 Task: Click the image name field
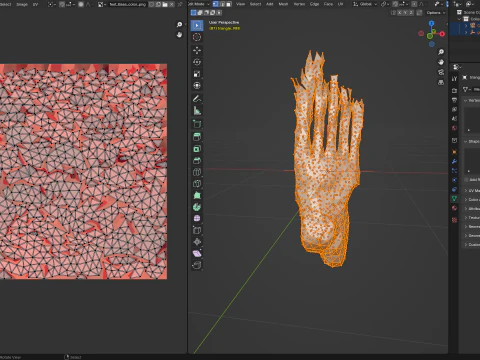(x=128, y=4)
